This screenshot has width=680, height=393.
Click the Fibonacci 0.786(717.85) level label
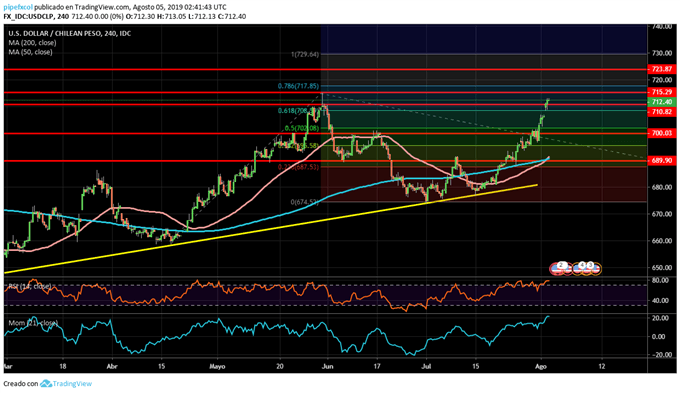[298, 86]
